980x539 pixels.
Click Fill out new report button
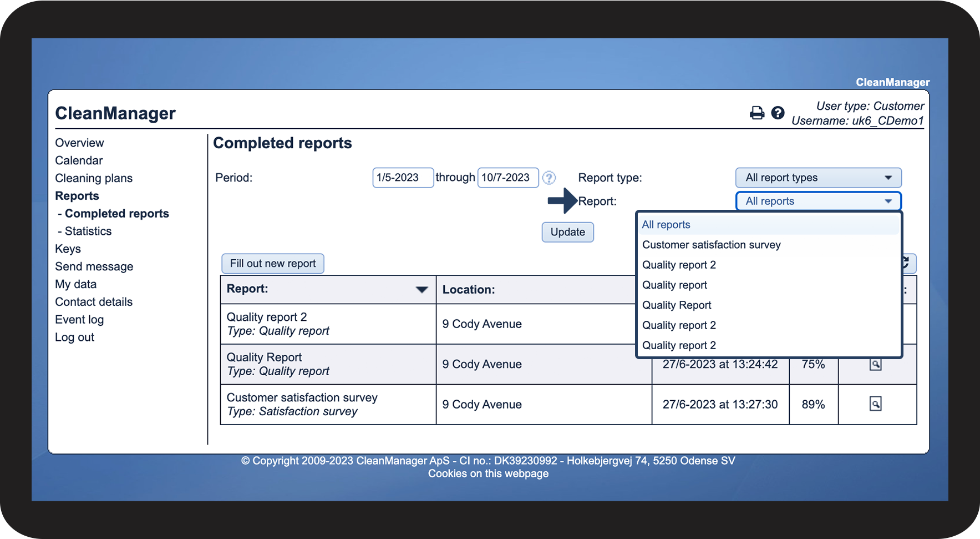(272, 264)
